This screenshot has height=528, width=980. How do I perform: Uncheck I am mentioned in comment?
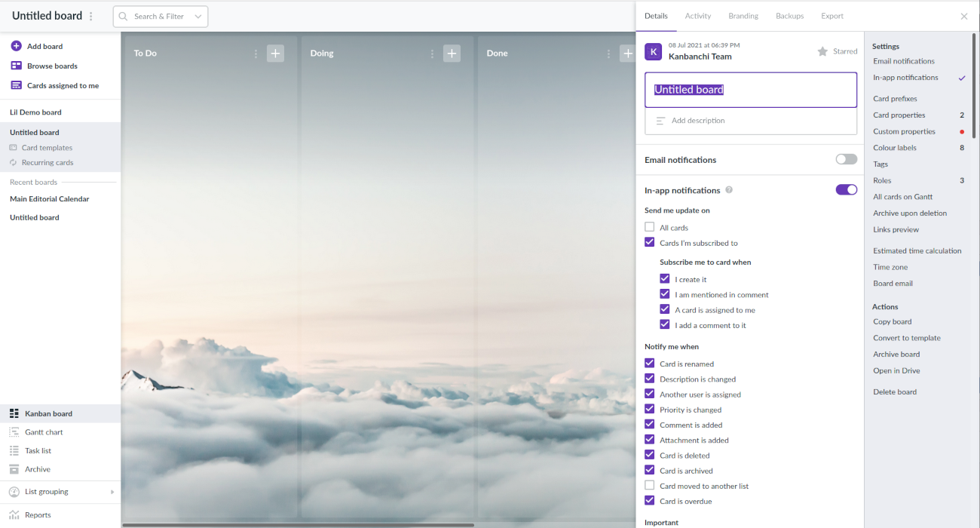[x=665, y=294]
